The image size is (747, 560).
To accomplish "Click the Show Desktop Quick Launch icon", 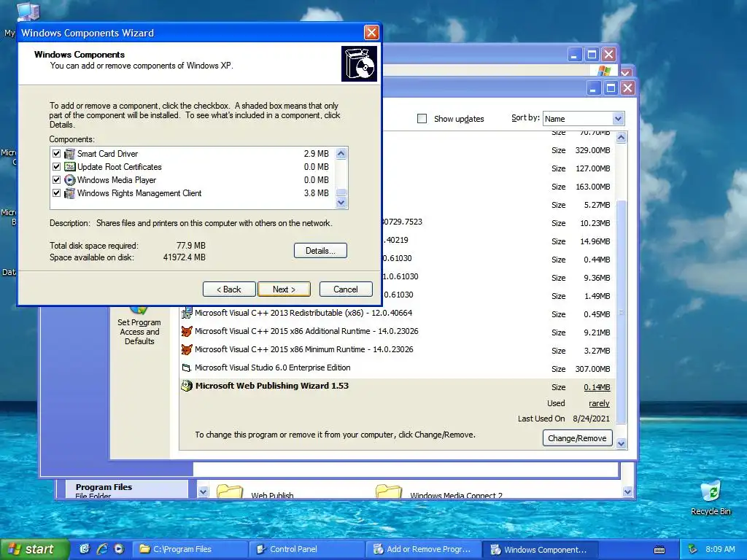I will (x=85, y=549).
